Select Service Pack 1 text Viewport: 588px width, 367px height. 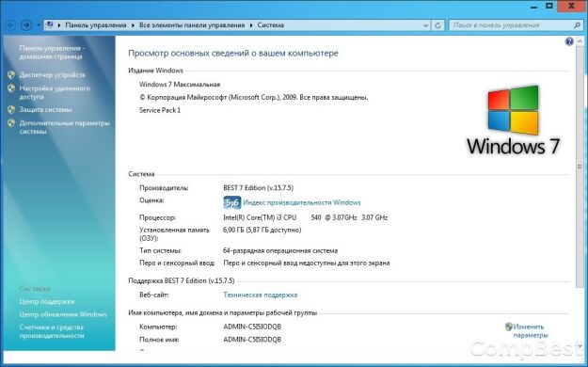[160, 110]
